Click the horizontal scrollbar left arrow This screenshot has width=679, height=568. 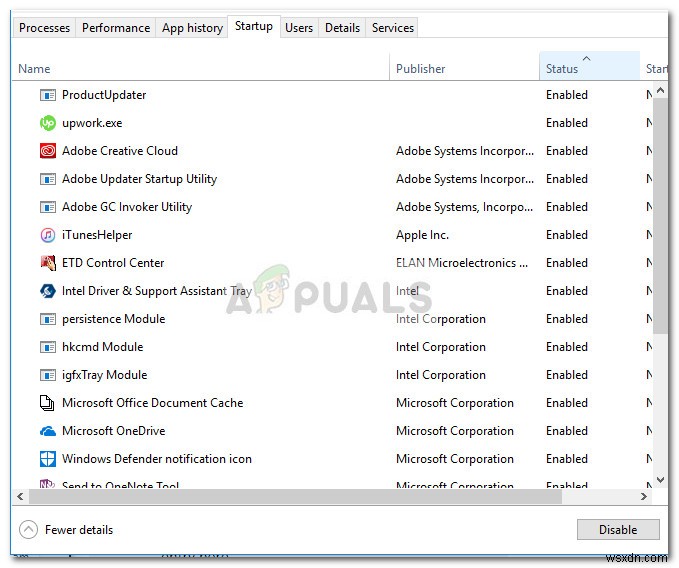pos(20,497)
